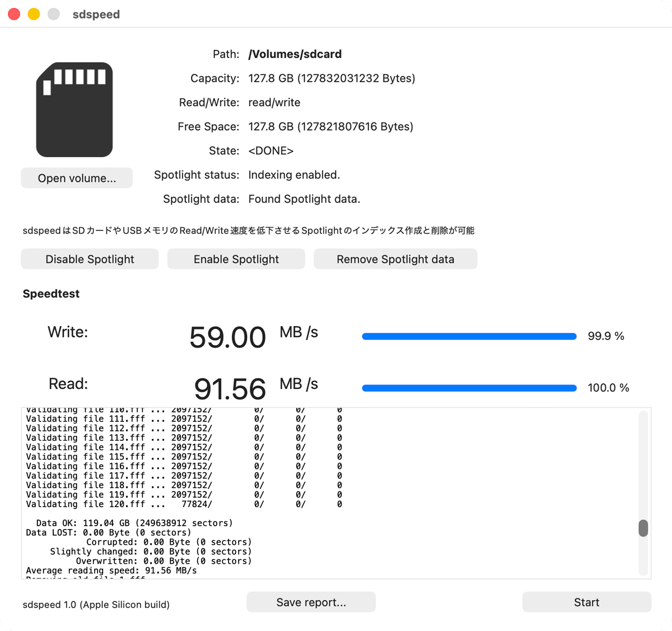Click 'Slightly changed: 0.00 Byte' log line
The height and width of the screenshot is (631, 672).
pos(151,551)
